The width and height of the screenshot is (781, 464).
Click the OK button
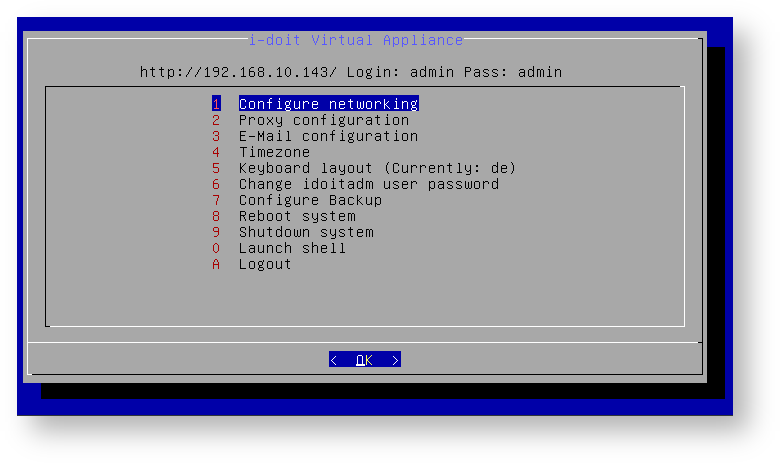365,359
